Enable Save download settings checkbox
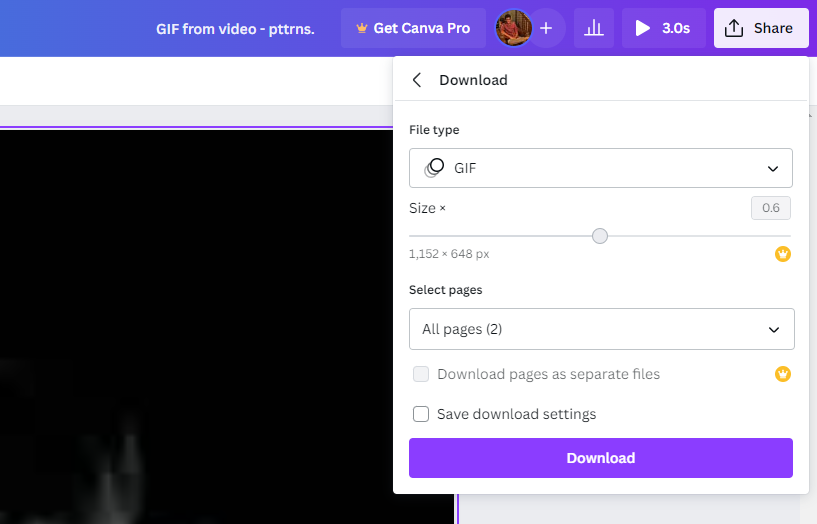Image resolution: width=817 pixels, height=524 pixels. coord(421,414)
